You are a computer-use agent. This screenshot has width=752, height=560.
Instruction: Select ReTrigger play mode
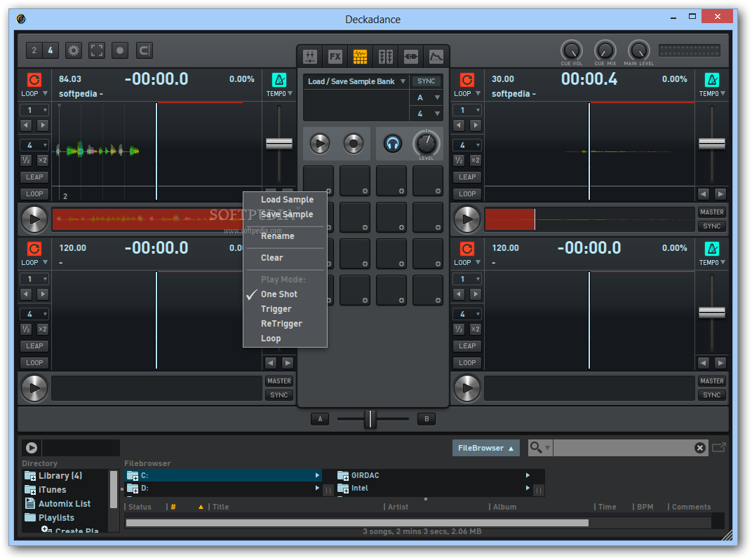(281, 324)
